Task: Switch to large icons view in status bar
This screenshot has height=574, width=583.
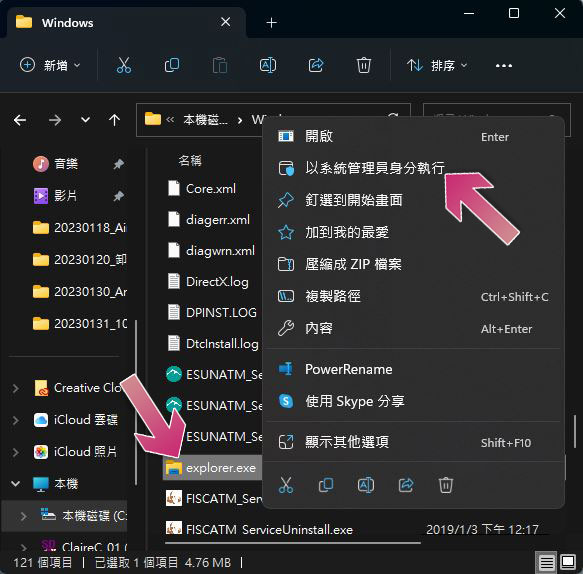Action: [x=567, y=562]
